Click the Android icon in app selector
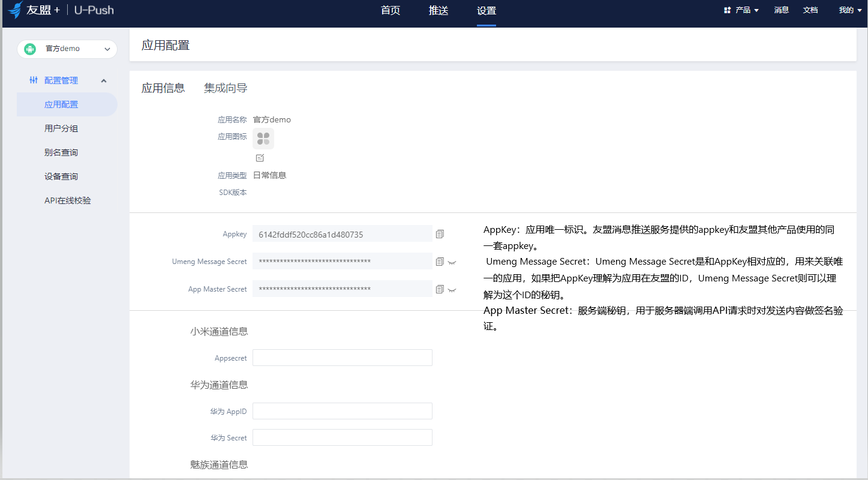868x480 pixels. click(x=30, y=49)
